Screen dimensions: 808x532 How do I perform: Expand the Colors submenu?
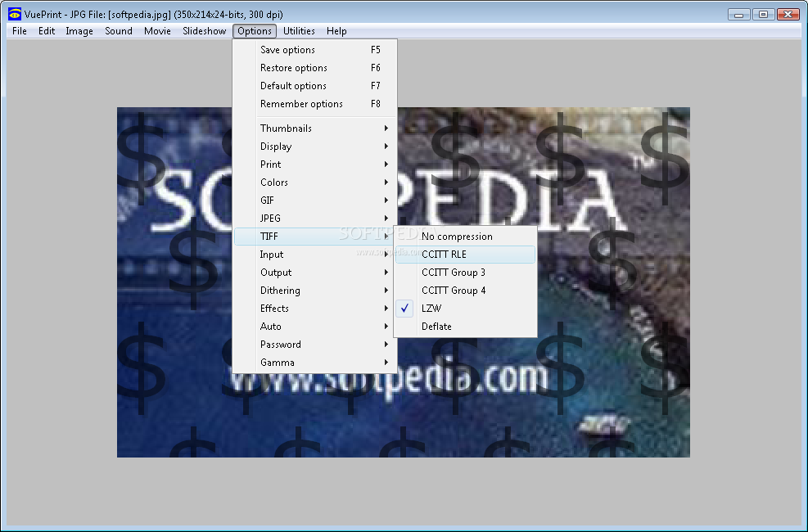pyautogui.click(x=315, y=183)
